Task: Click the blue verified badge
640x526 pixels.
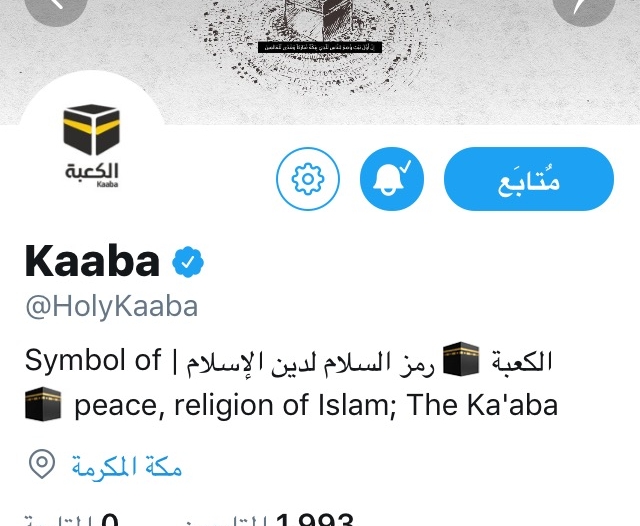Action: (188, 262)
